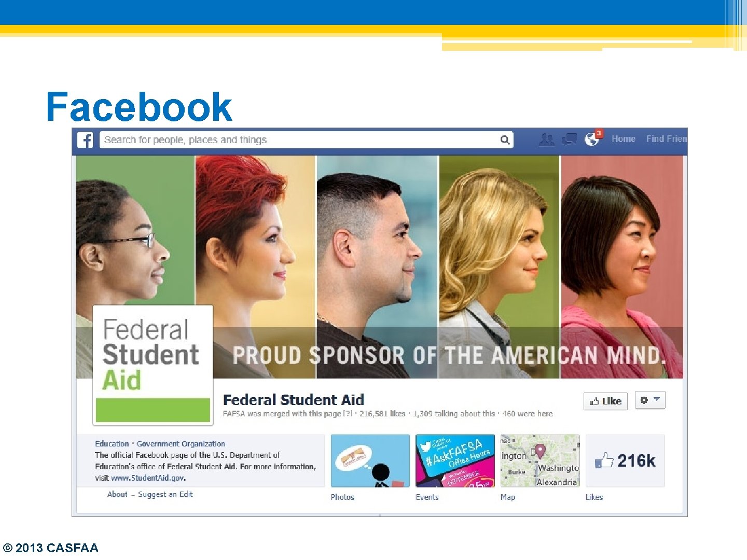Viewport: 747px width, 560px height.
Task: Open the notifications globe icon
Action: (x=592, y=139)
